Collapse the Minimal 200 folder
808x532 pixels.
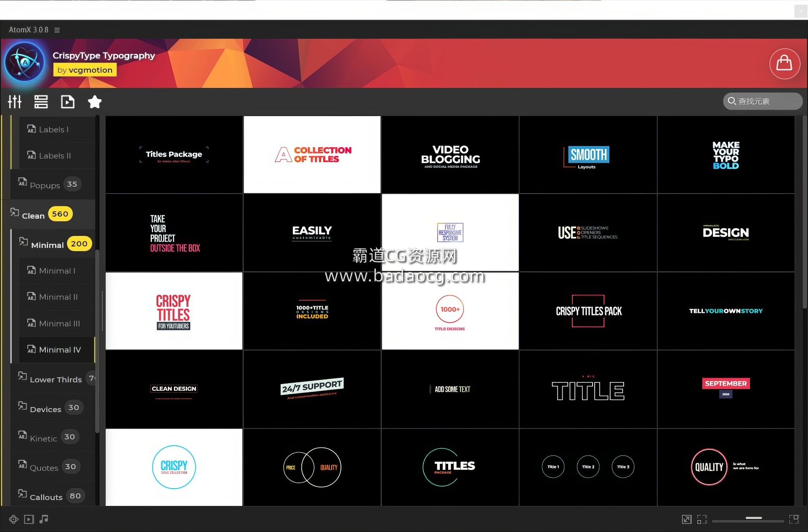coord(53,244)
